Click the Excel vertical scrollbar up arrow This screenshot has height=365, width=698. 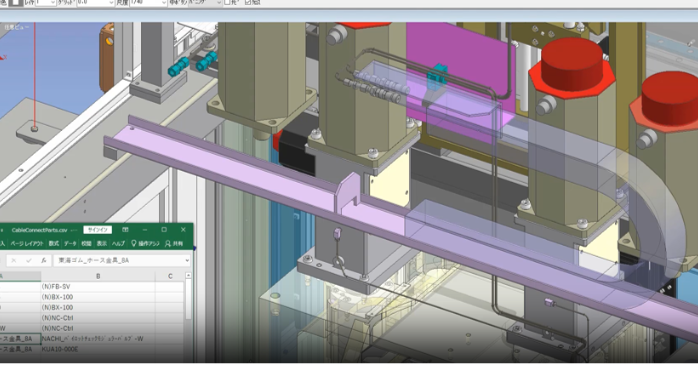[x=188, y=276]
